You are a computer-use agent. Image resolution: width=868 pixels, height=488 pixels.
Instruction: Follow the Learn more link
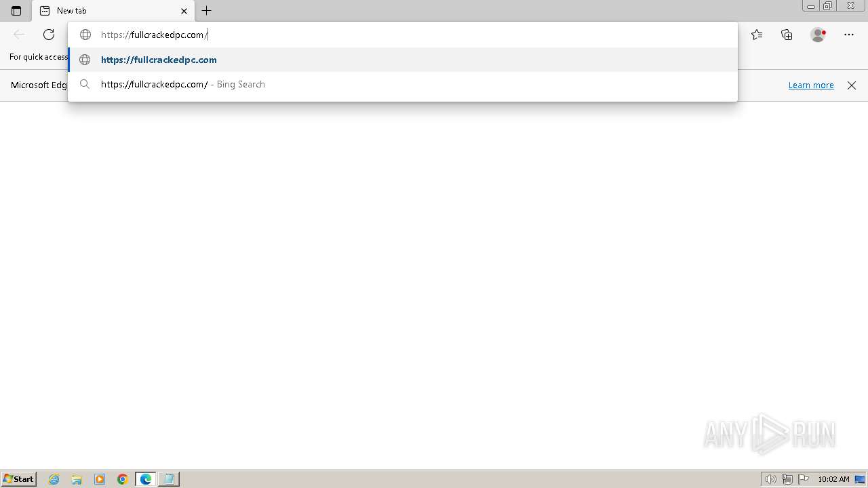811,85
